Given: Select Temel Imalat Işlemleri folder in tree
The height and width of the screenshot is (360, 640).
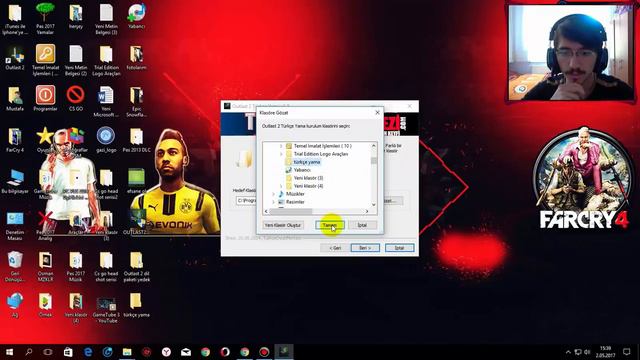Looking at the screenshot, I should [322, 146].
